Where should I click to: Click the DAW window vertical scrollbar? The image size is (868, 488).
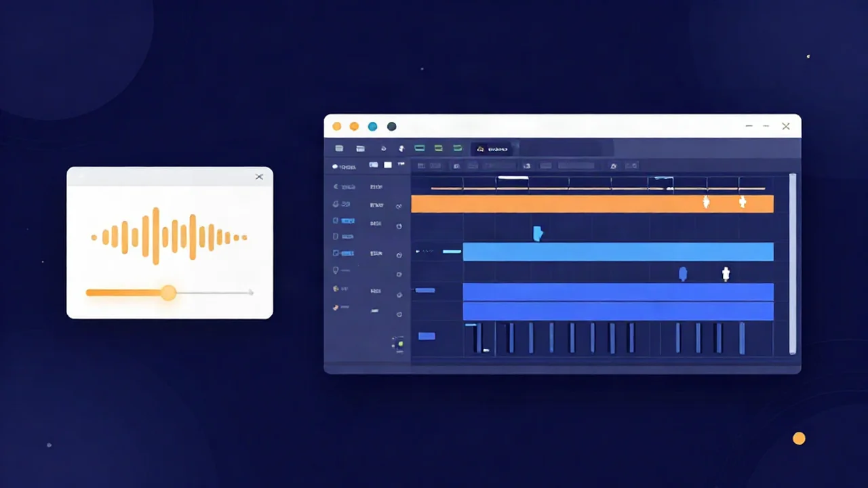pyautogui.click(x=792, y=264)
